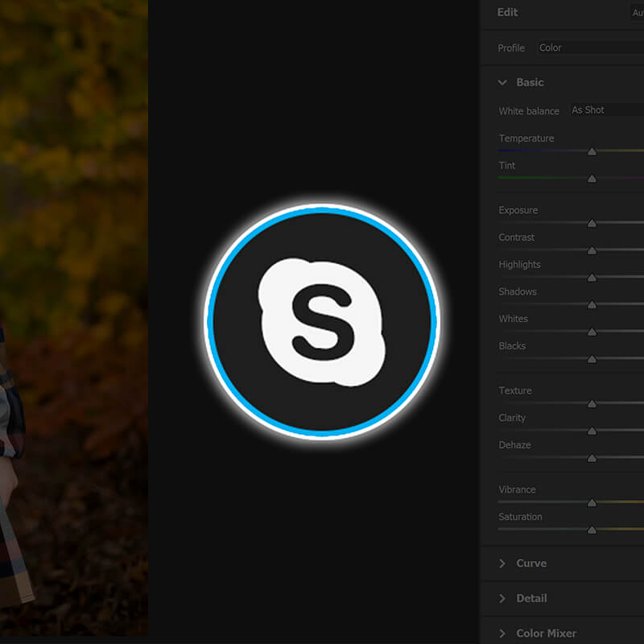This screenshot has height=644, width=644.
Task: Click the "Profile" label text
Action: coord(511,48)
